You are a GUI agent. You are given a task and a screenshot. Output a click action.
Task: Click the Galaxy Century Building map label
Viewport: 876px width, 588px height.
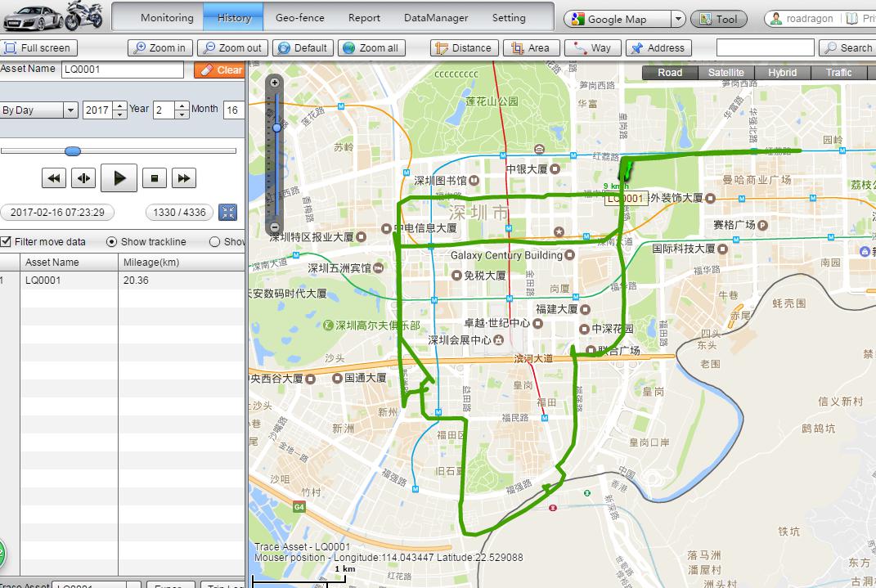point(507,255)
